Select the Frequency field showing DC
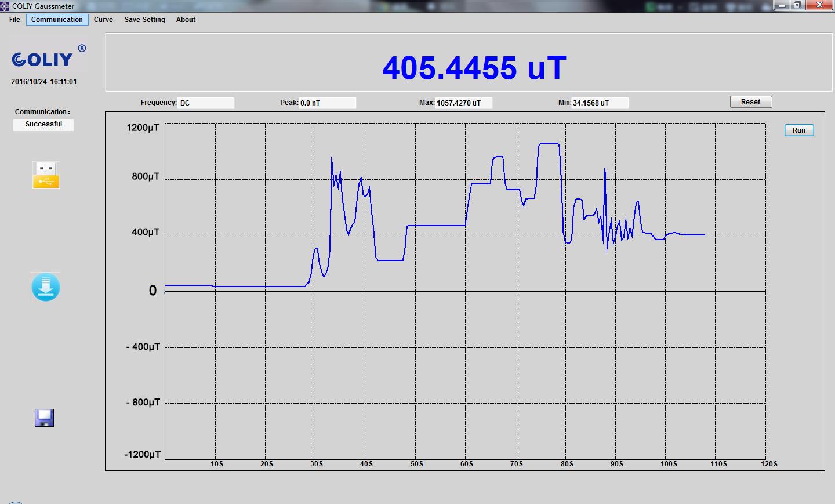This screenshot has width=835, height=504. [x=206, y=103]
